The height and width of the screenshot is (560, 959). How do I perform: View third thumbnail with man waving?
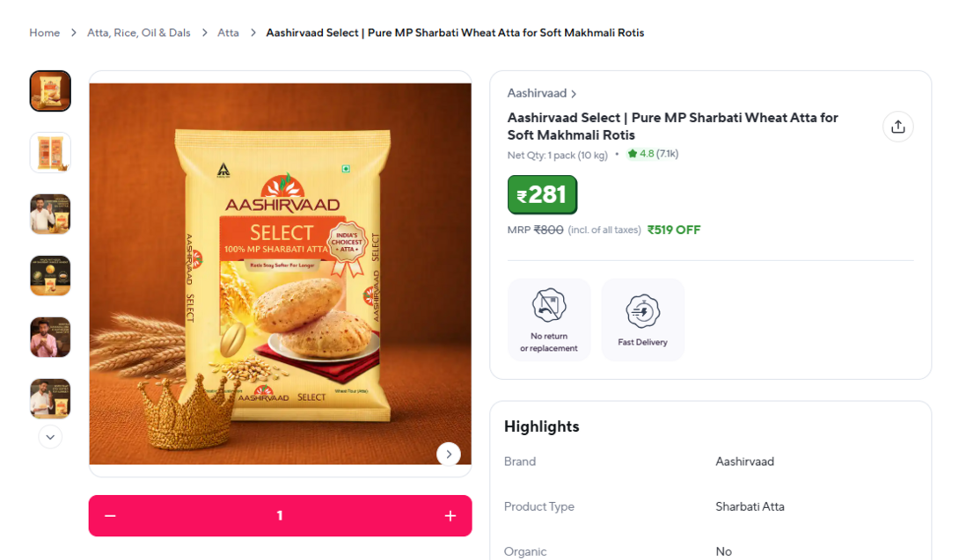[50, 214]
